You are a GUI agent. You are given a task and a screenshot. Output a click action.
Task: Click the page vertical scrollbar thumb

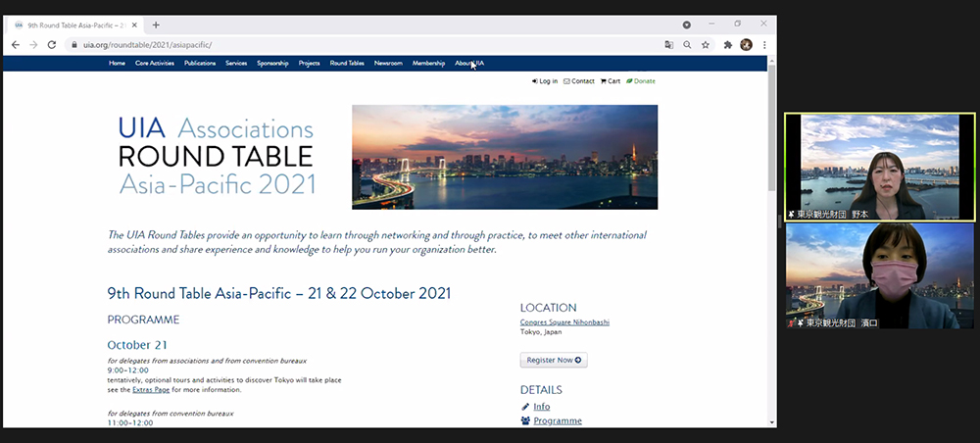[x=772, y=127]
